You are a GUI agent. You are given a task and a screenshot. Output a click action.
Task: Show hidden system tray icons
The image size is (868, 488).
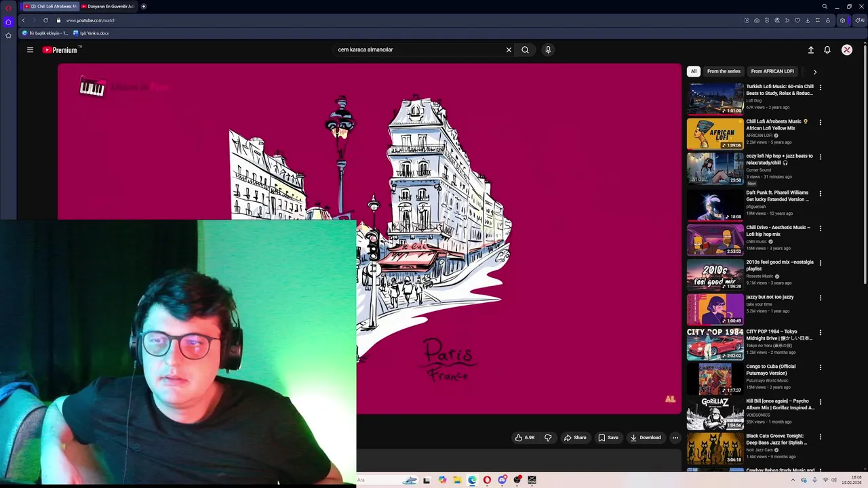pyautogui.click(x=793, y=480)
